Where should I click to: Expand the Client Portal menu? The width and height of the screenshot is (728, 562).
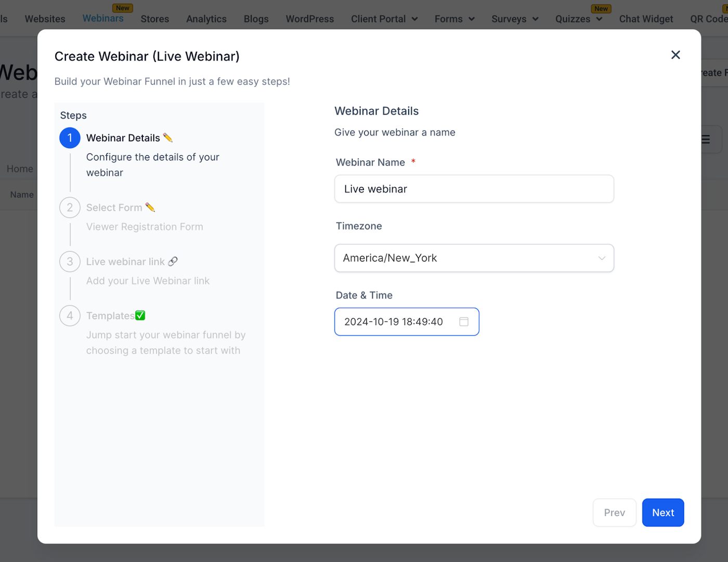point(384,19)
